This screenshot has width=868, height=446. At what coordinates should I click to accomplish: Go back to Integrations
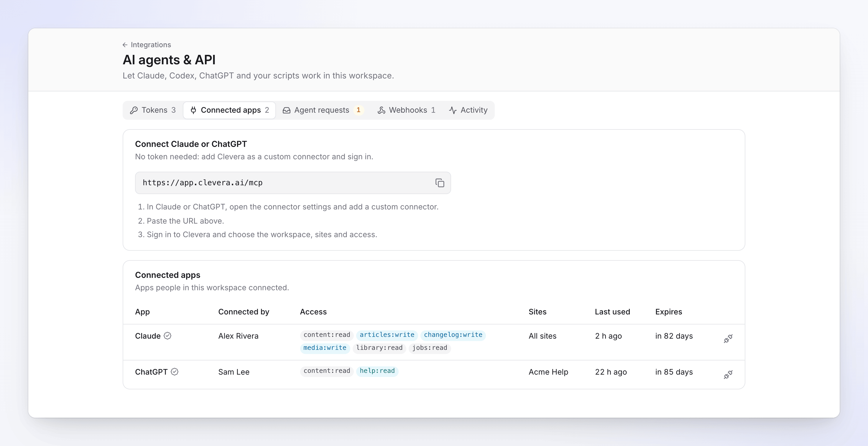point(147,45)
